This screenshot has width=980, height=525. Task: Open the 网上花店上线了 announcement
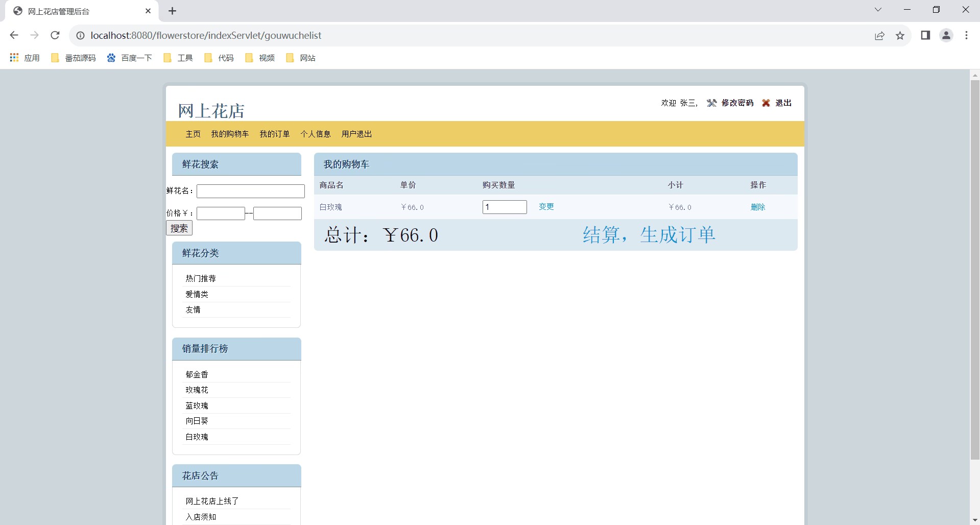click(x=212, y=501)
